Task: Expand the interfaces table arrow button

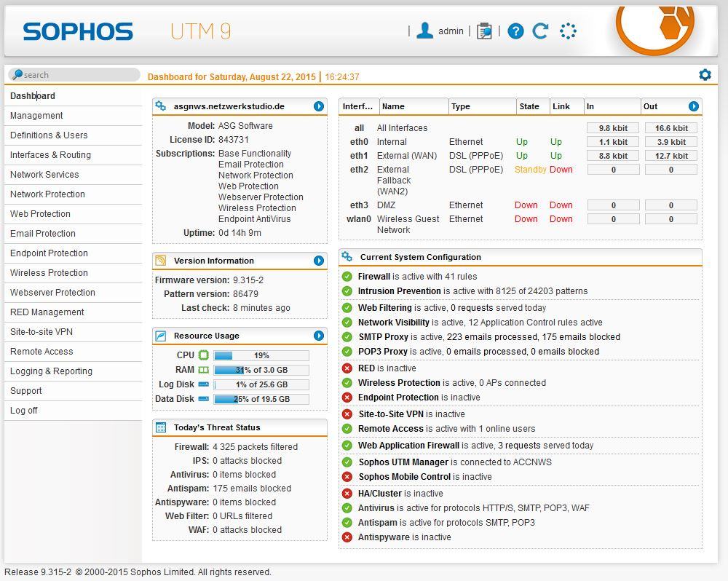Action: click(x=694, y=106)
